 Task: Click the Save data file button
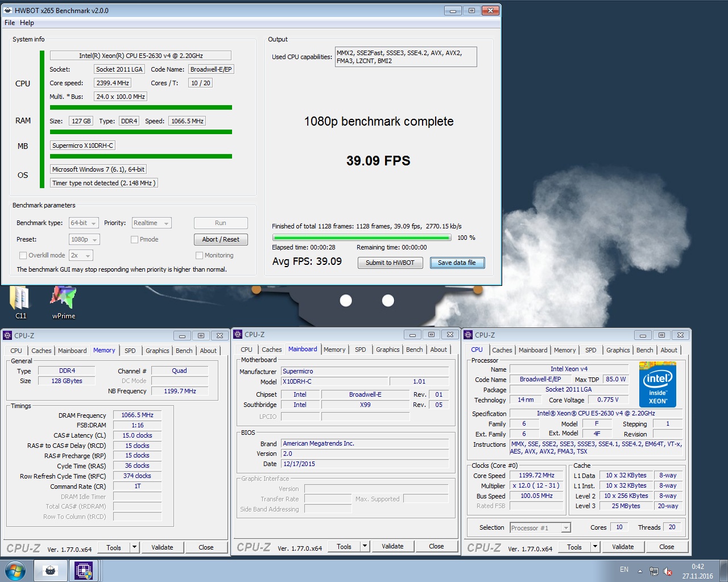(x=457, y=263)
